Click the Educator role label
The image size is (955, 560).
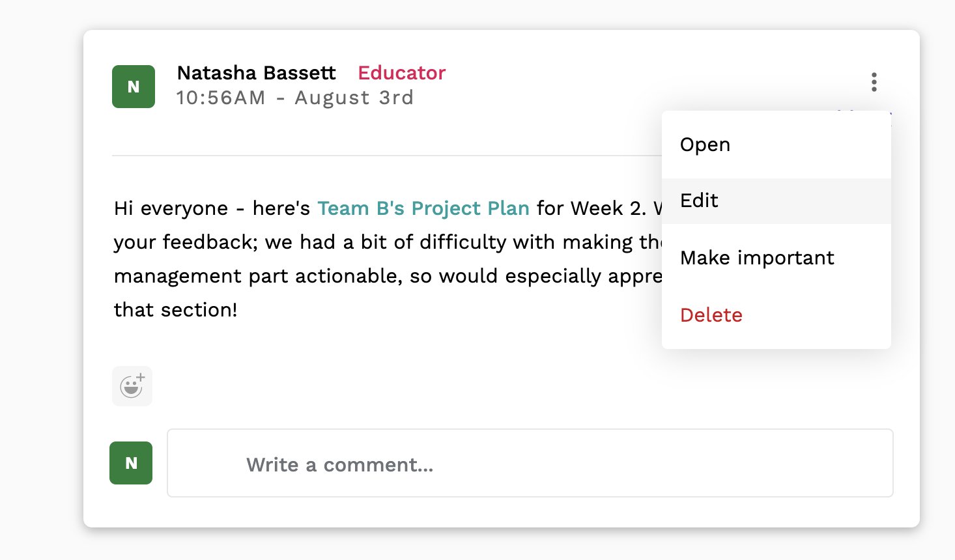pos(402,73)
